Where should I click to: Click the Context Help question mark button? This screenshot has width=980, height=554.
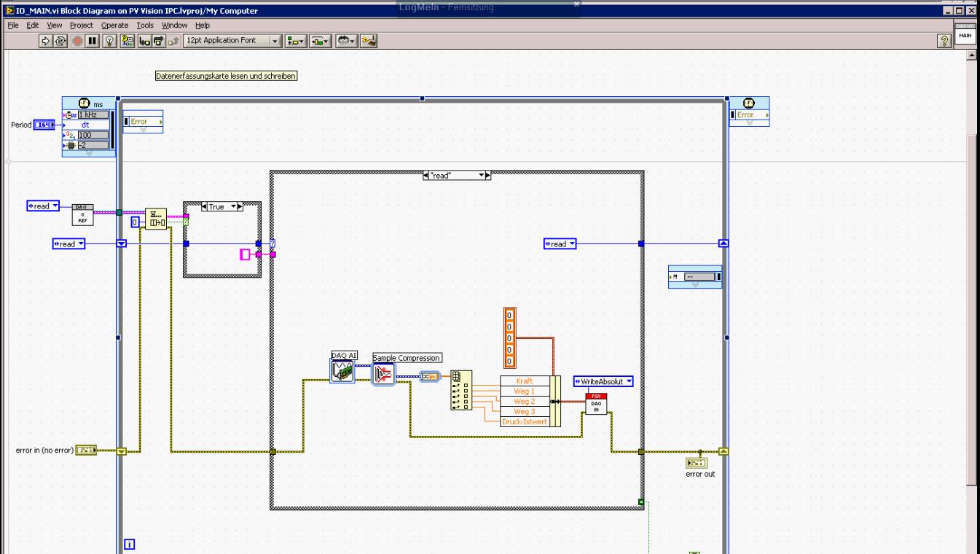coord(944,41)
